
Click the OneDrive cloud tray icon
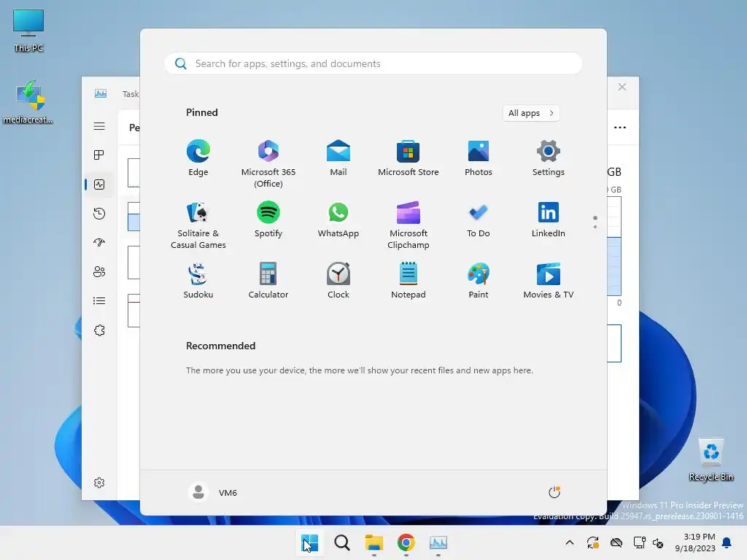[616, 542]
